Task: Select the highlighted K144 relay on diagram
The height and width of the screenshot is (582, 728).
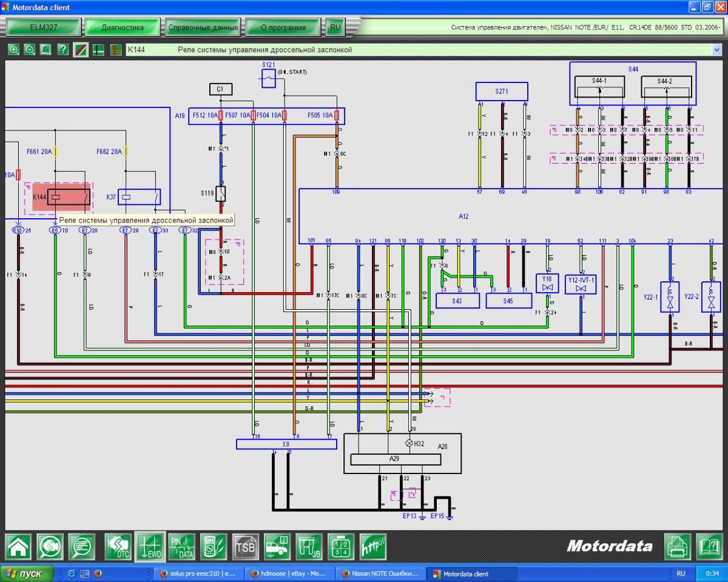Action: [x=61, y=197]
